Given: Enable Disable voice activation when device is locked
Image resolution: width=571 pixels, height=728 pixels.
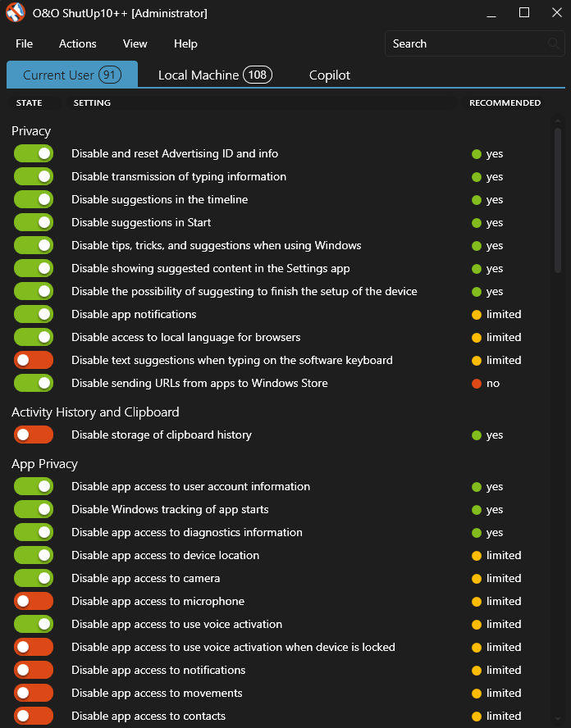Looking at the screenshot, I should pyautogui.click(x=34, y=647).
